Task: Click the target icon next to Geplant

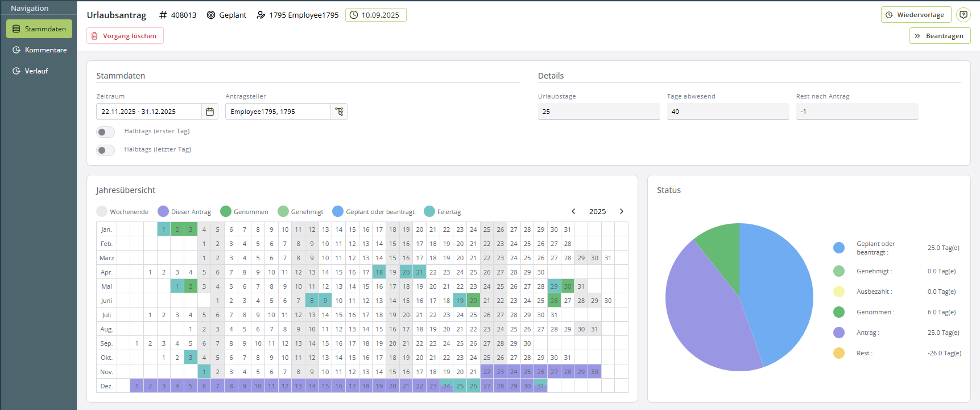Action: tap(211, 15)
